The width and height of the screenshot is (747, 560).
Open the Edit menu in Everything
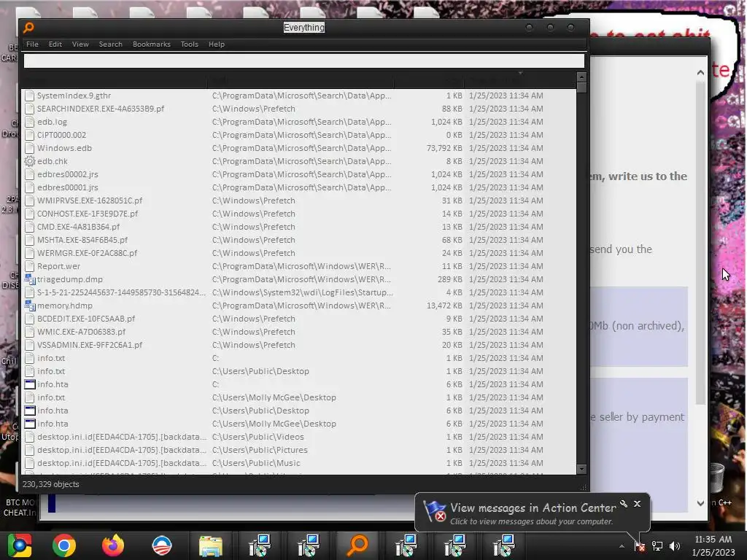tap(55, 44)
